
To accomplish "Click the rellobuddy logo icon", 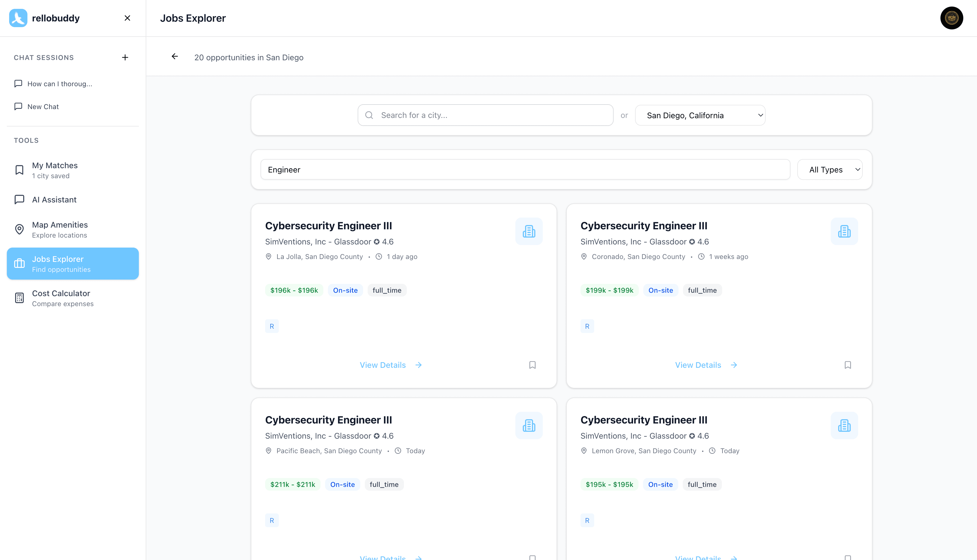I will click(18, 18).
